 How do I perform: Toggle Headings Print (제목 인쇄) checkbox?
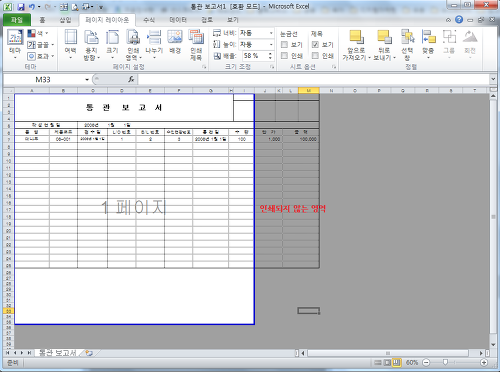[315, 55]
